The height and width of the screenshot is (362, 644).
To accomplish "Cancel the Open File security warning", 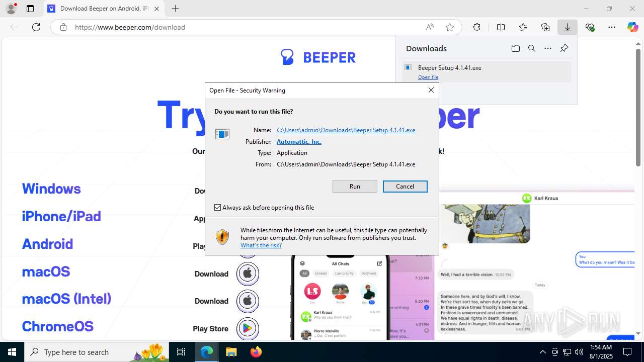I will pyautogui.click(x=405, y=187).
